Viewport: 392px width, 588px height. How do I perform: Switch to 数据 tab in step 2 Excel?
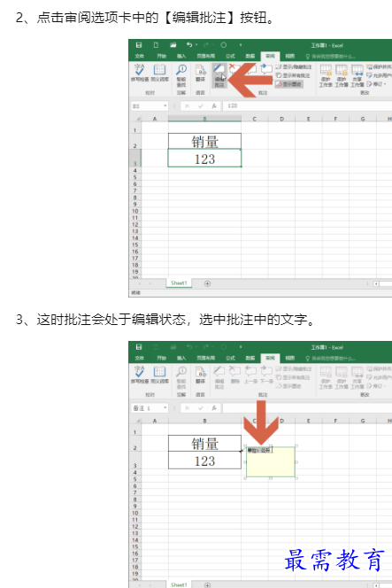point(250,56)
